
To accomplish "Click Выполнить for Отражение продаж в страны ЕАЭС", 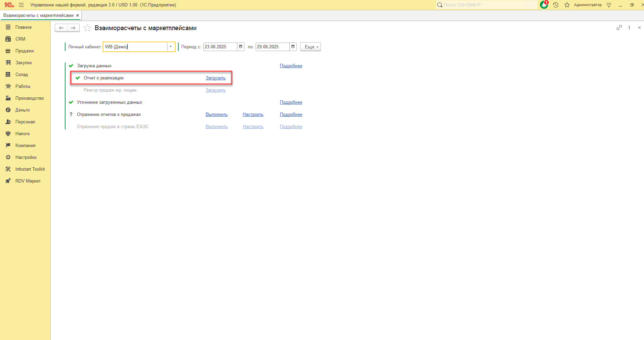I will pyautogui.click(x=216, y=126).
